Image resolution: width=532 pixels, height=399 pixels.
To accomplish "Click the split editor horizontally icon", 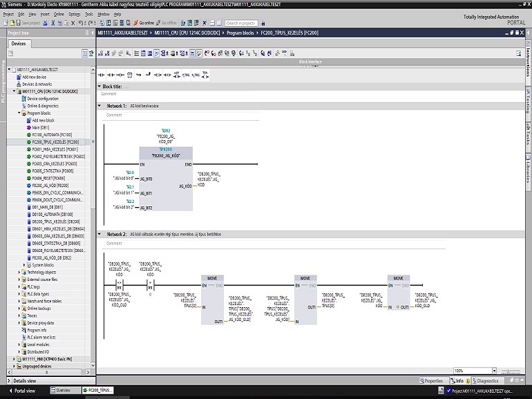I will [212, 23].
